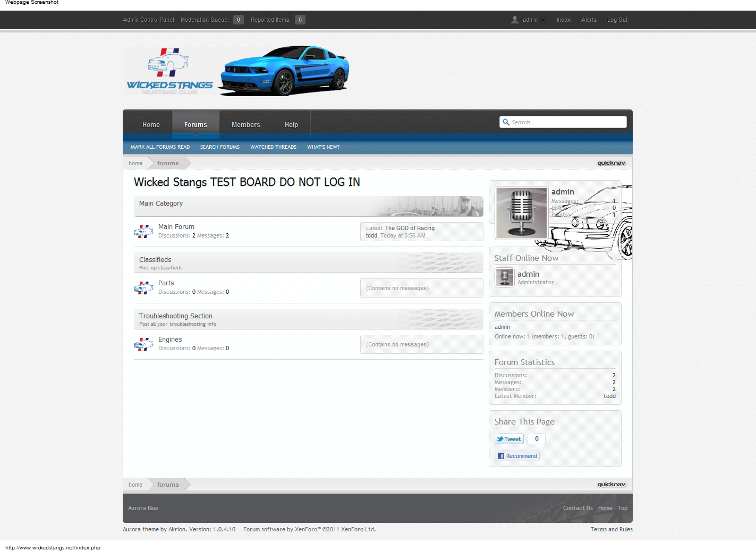View poster todd's profile in latest post
This screenshot has height=551, width=756.
tap(371, 235)
